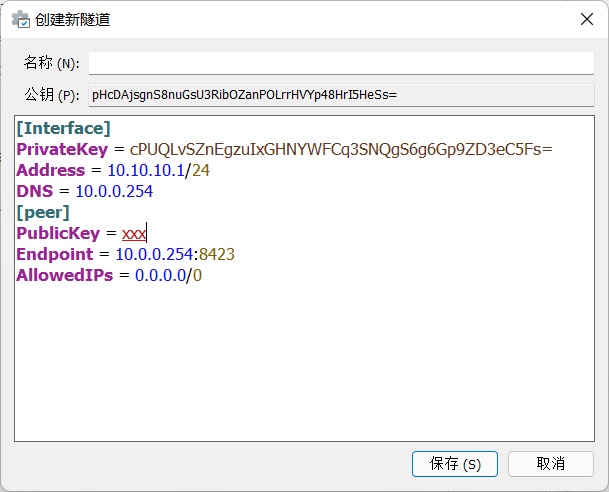Viewport: 609px width, 492px height.
Task: Click the underlined xxx placeholder value
Action: tap(134, 233)
